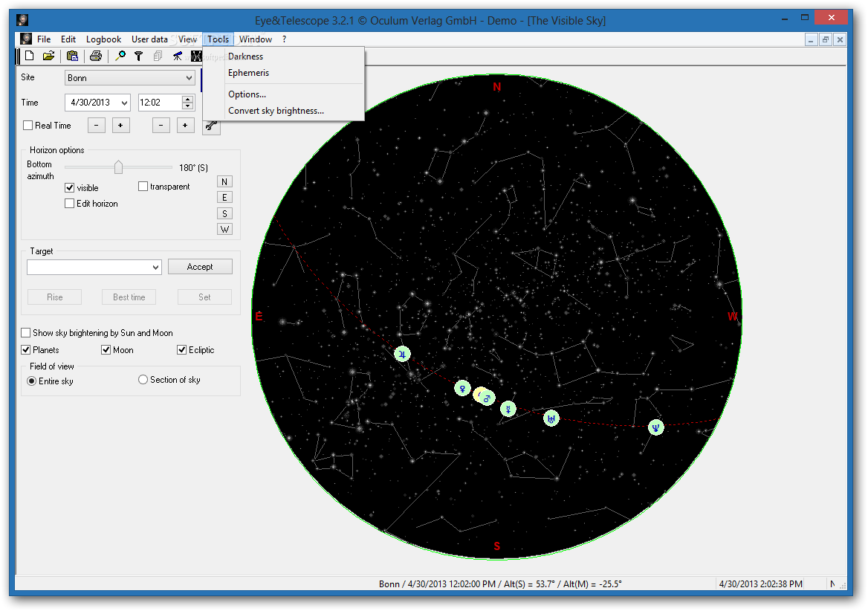The height and width of the screenshot is (611, 868).
Task: Select Uranus symbol on the sky map
Action: tap(551, 418)
